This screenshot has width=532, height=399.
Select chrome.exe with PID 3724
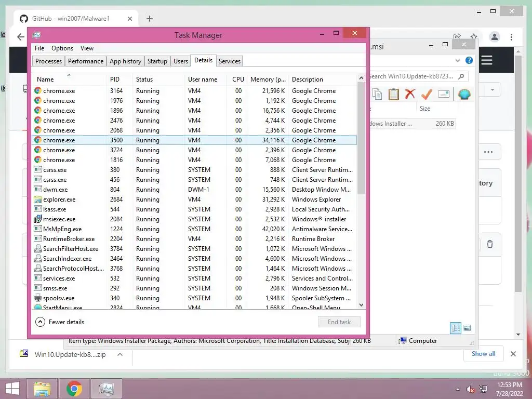coord(194,150)
